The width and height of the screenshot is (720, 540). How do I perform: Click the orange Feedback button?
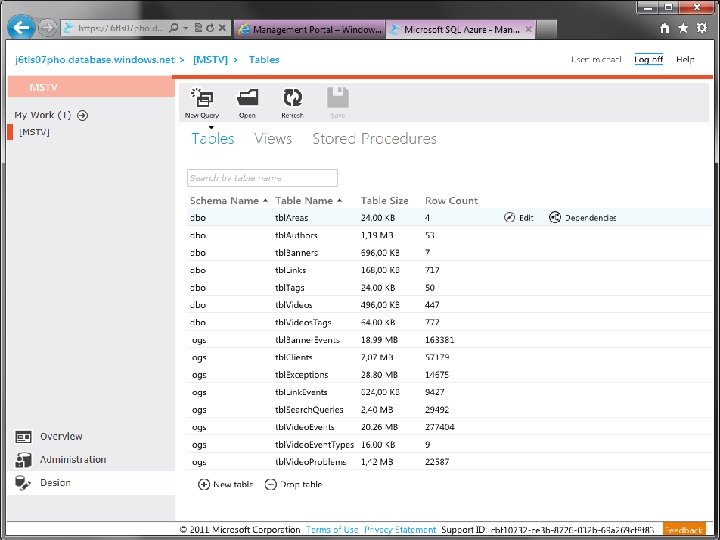click(684, 529)
